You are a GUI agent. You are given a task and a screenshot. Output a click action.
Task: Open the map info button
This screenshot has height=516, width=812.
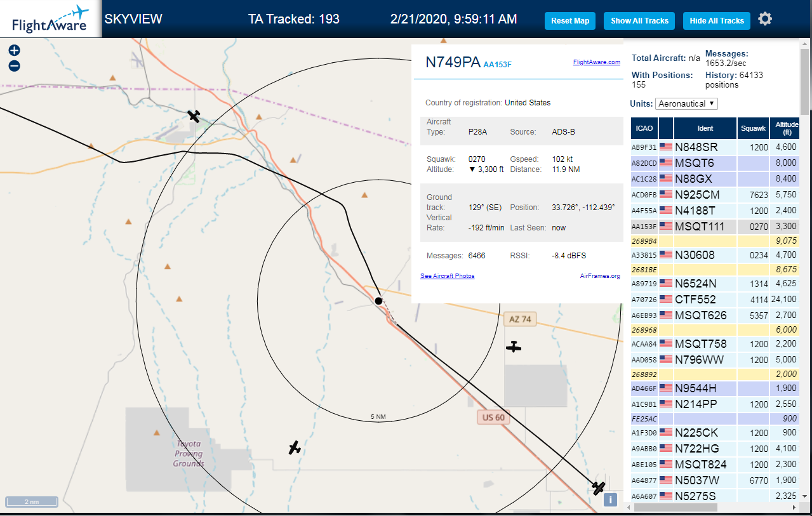[x=610, y=499]
